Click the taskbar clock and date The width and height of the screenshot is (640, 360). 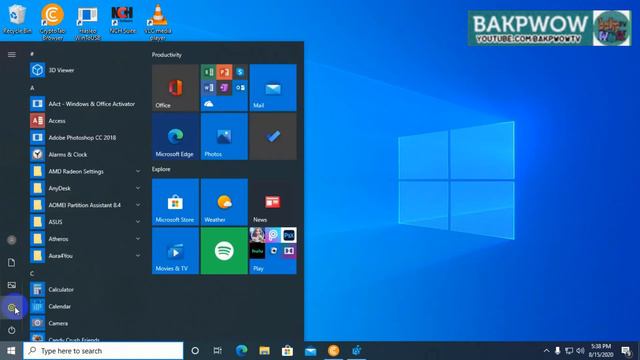(x=601, y=351)
